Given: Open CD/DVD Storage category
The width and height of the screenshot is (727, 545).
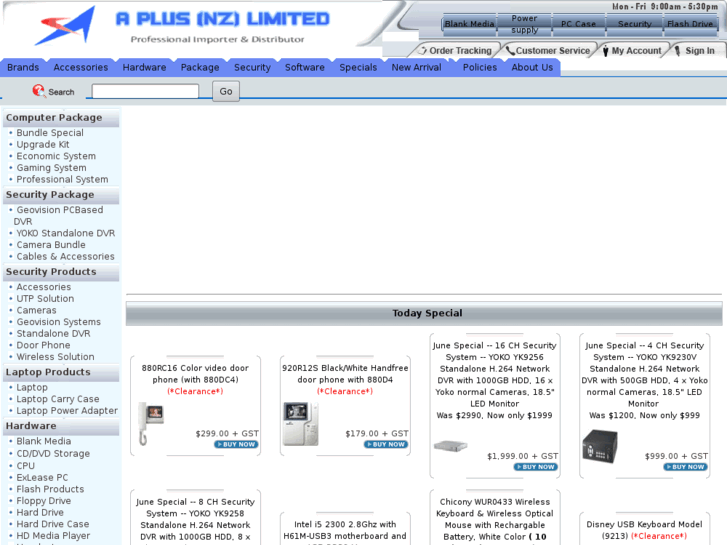Looking at the screenshot, I should [x=53, y=454].
